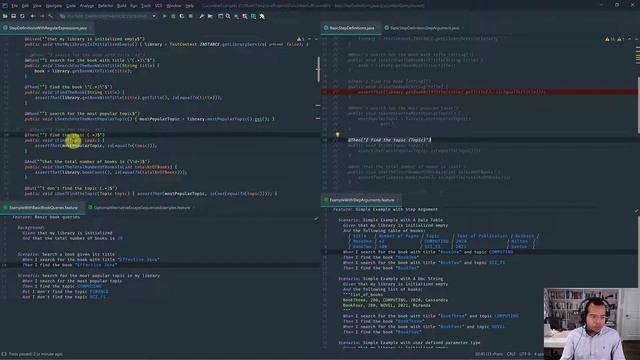The height and width of the screenshot is (360, 640).
Task: Click the Search Everywhere magnifier icon
Action: (228, 16)
